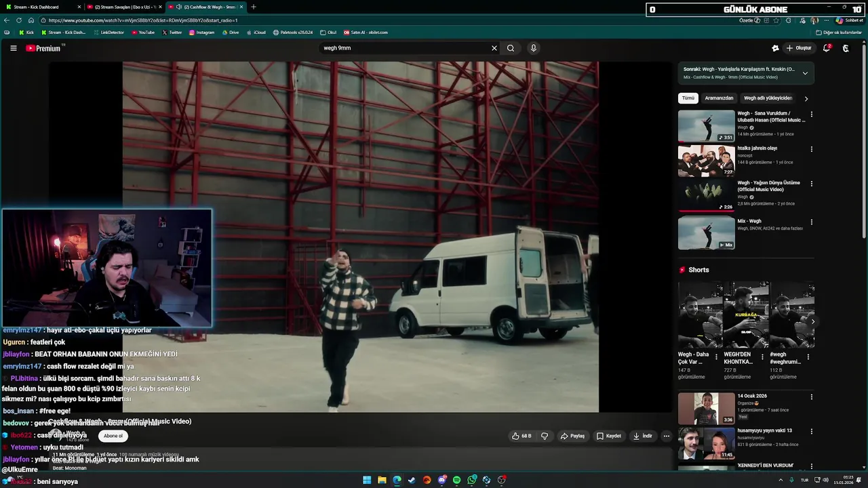Go to browser home page icon
The height and width of the screenshot is (488, 868).
31,20
